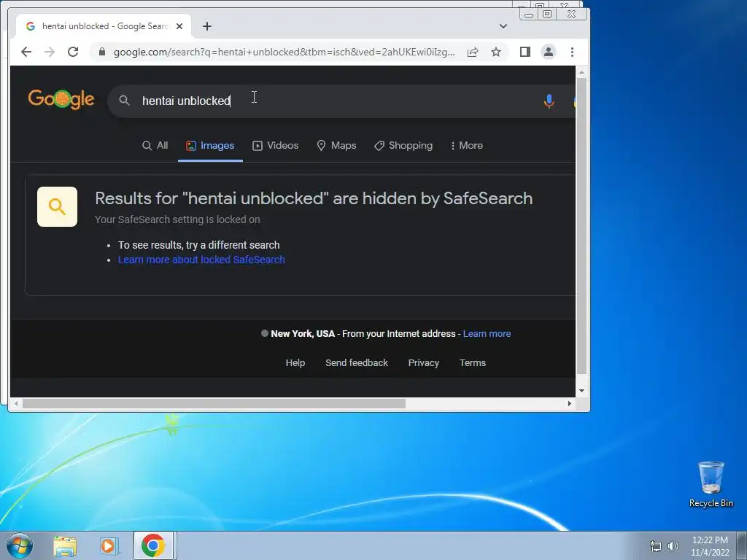Click the Google logo

(x=61, y=98)
